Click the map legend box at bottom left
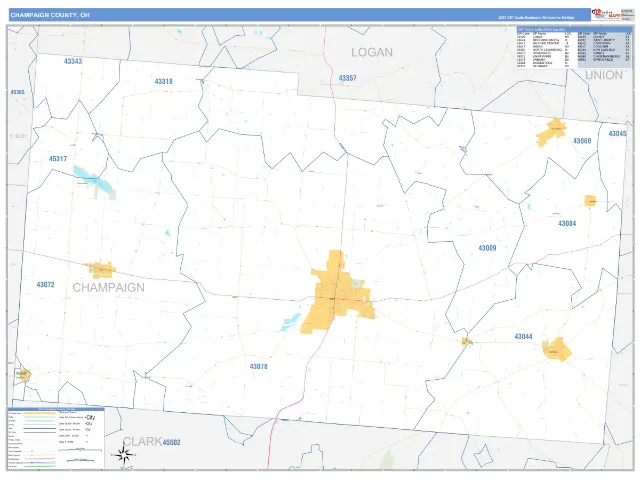Screen dimensions: 640x480 pyautogui.click(x=56, y=438)
